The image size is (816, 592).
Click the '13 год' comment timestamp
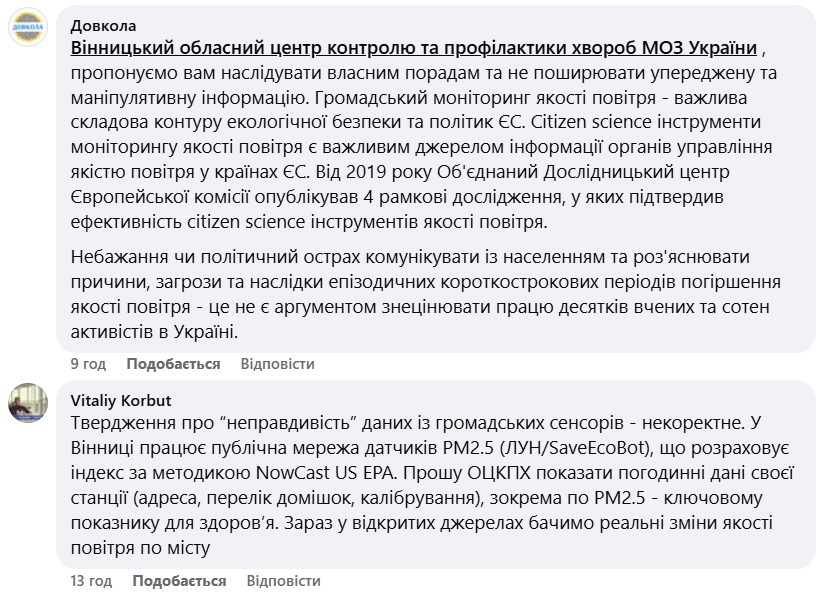tap(91, 580)
